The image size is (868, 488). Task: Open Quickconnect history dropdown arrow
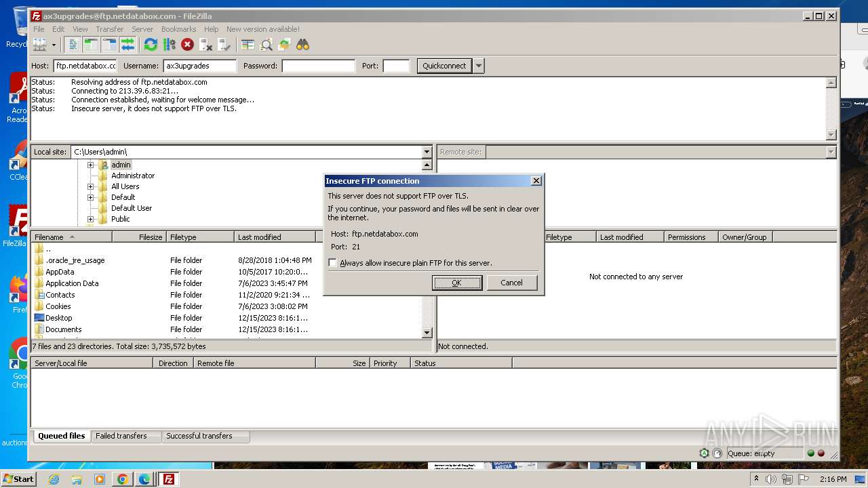click(x=479, y=66)
